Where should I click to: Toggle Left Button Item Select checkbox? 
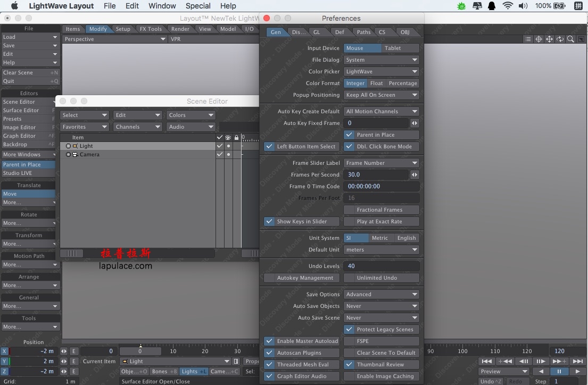(302, 147)
